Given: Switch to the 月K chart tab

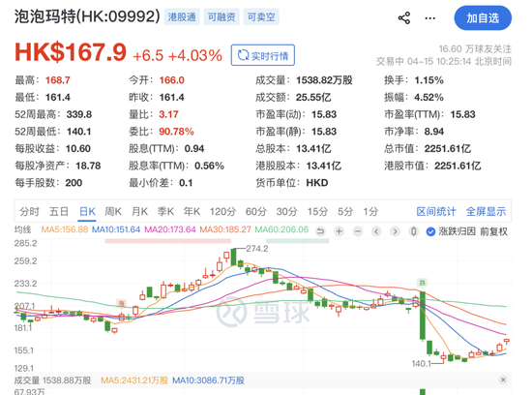Looking at the screenshot, I should (140, 212).
